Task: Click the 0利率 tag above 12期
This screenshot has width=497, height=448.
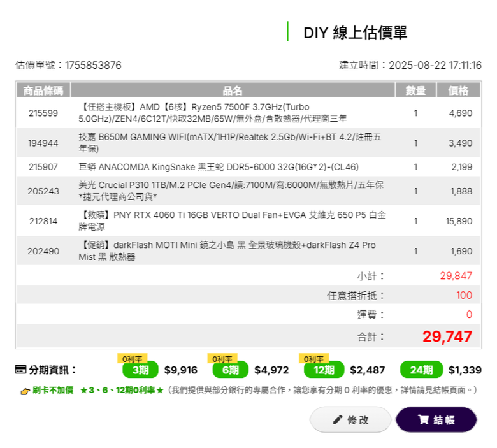Action: pyautogui.click(x=313, y=359)
